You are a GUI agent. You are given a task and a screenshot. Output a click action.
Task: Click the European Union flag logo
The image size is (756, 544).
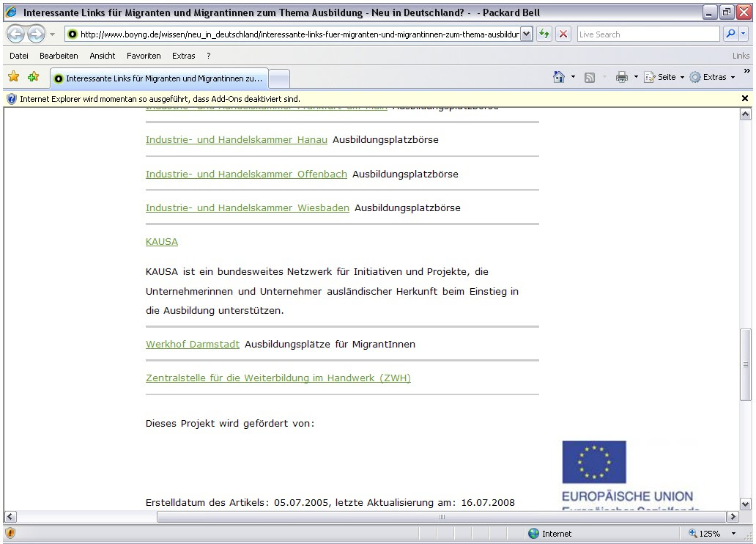pyautogui.click(x=594, y=462)
